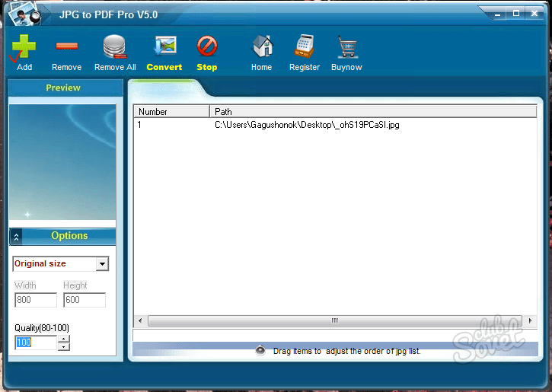
Task: Maximize the JPG to PDF Pro window
Action: 516,14
